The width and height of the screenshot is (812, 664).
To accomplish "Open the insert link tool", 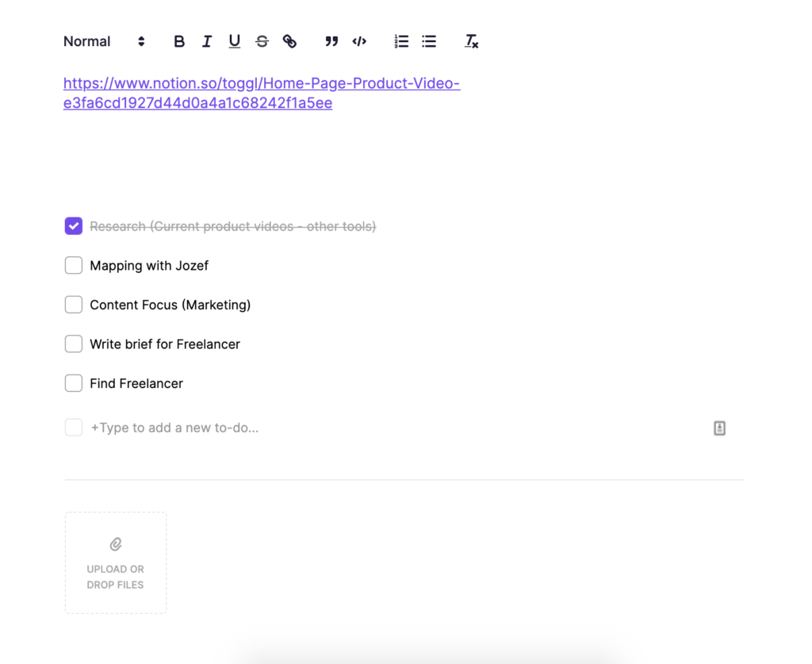I will (x=289, y=41).
